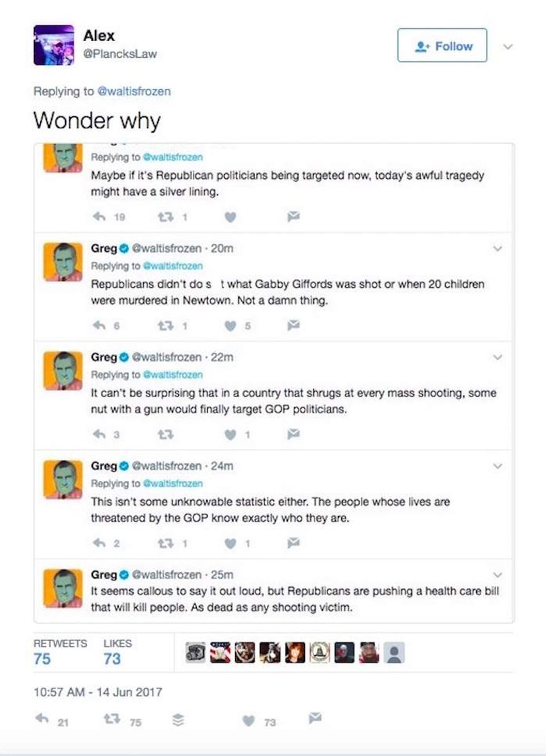This screenshot has height=756, width=546.
Task: Expand the chevron menu on Greg's 22m tweet
Action: pyautogui.click(x=498, y=357)
